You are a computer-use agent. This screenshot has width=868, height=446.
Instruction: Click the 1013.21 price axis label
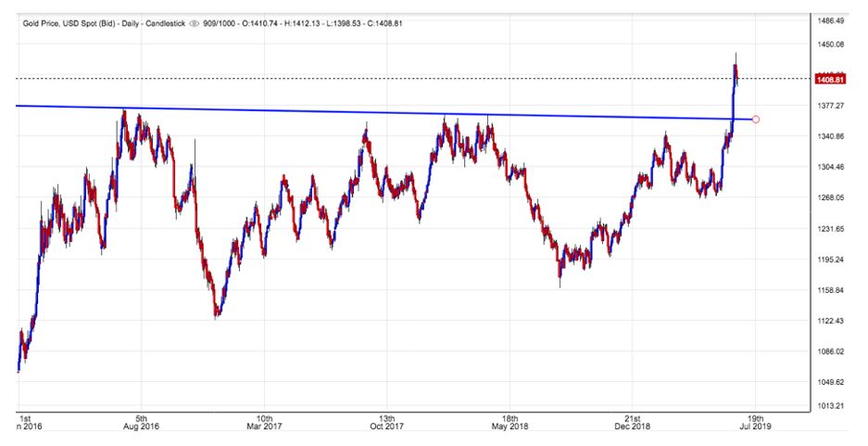pos(829,406)
